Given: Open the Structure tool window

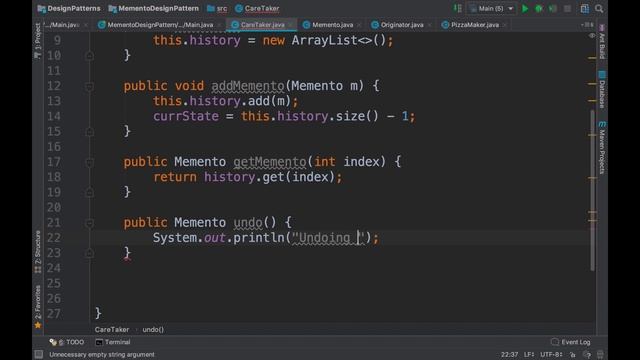Looking at the screenshot, I should click(x=38, y=251).
